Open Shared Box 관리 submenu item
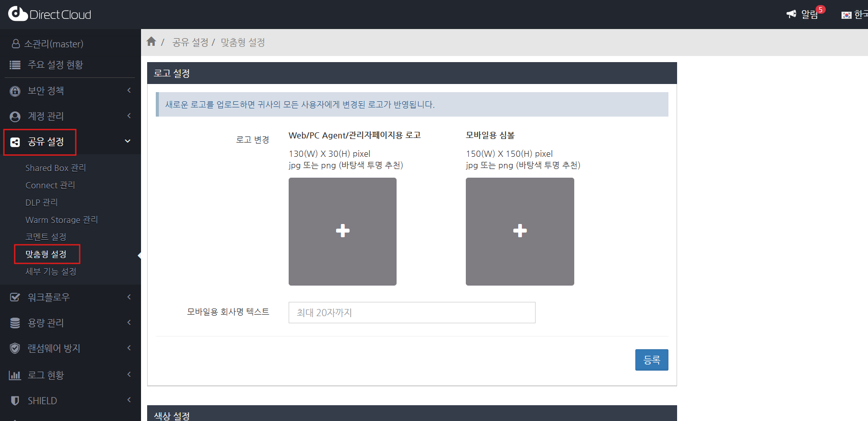868x421 pixels. (x=55, y=168)
